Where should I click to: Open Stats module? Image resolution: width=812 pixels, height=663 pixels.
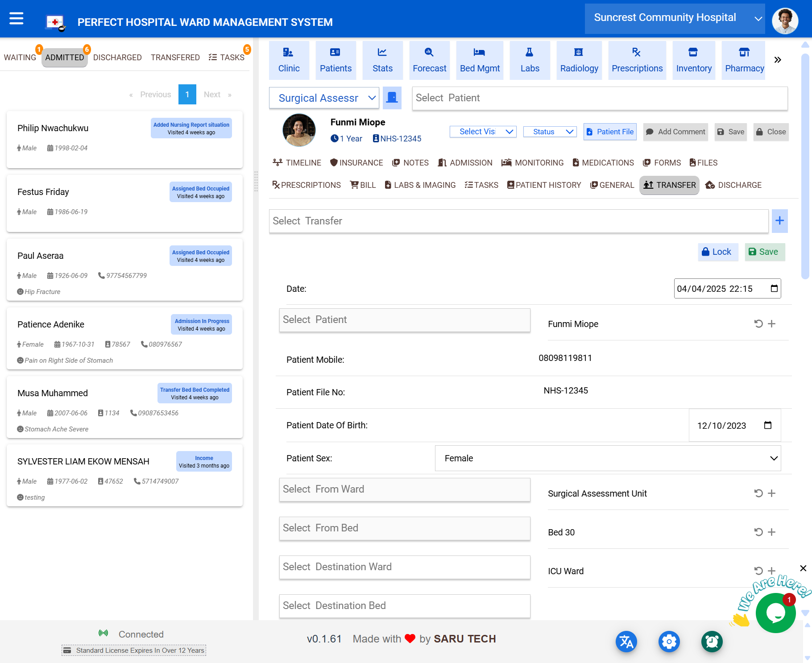point(382,60)
